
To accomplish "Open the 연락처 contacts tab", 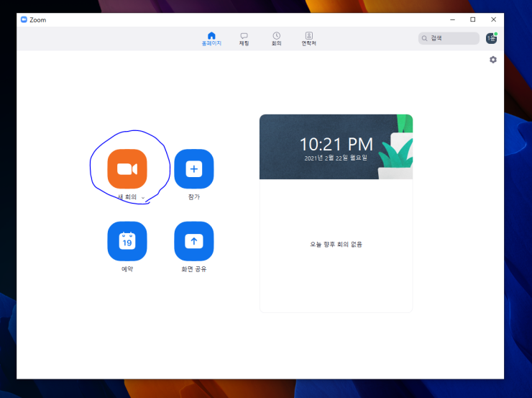I will click(x=308, y=39).
